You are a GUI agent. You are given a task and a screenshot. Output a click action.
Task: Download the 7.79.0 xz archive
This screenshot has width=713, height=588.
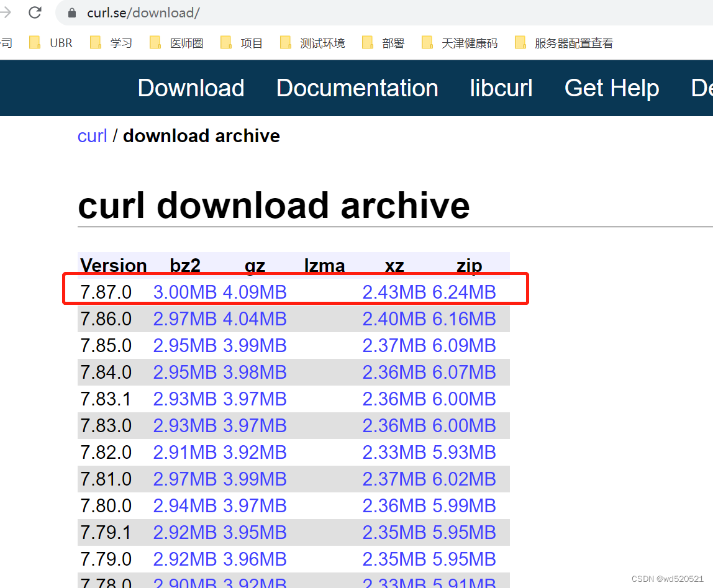tap(394, 559)
